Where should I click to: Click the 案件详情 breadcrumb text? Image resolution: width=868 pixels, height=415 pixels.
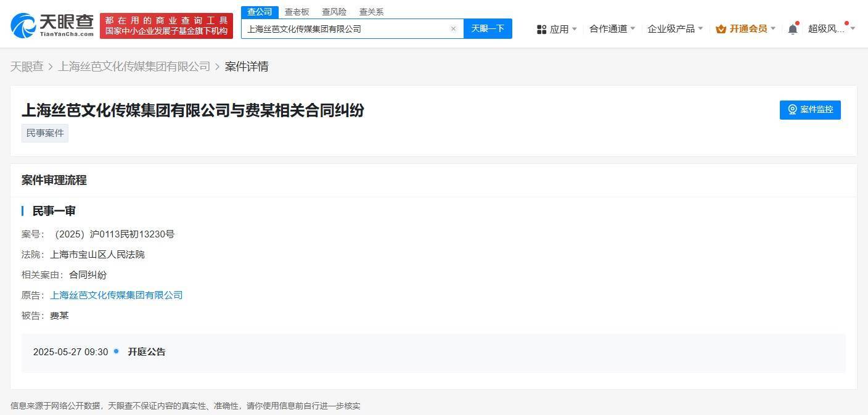(x=247, y=67)
